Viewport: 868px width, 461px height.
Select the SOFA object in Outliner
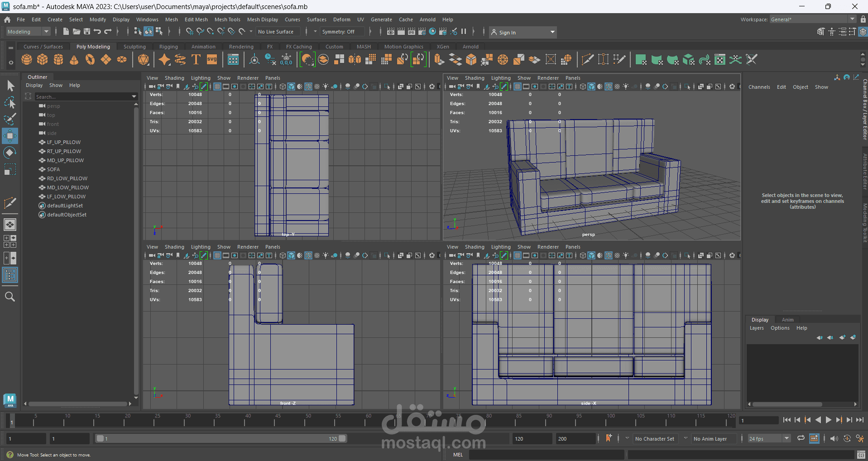coord(53,169)
